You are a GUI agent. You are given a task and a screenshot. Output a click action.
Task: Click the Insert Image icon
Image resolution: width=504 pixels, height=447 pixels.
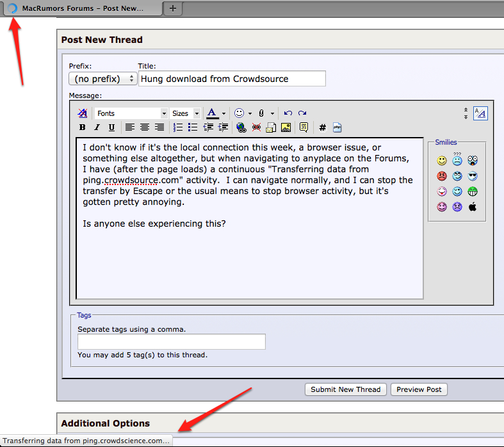click(x=286, y=127)
